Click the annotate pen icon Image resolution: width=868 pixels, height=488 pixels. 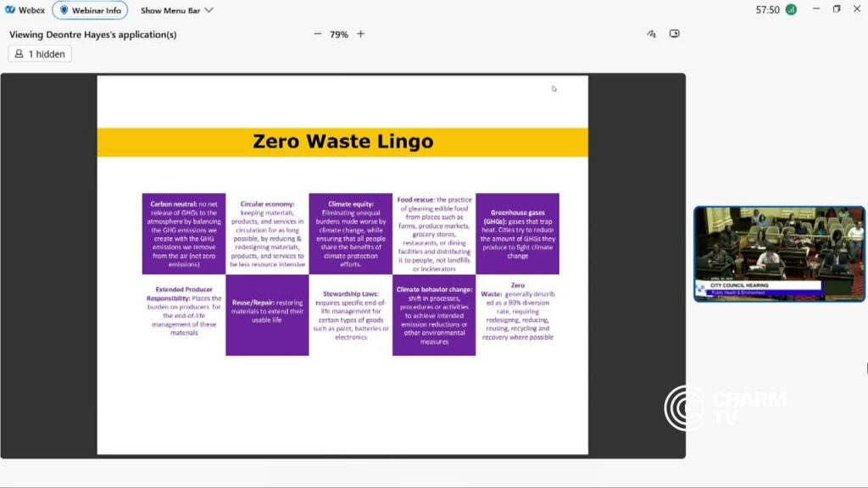[x=651, y=34]
